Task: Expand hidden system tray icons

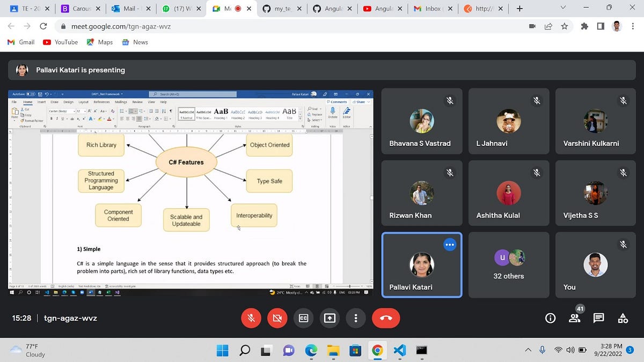Action: coord(528,350)
